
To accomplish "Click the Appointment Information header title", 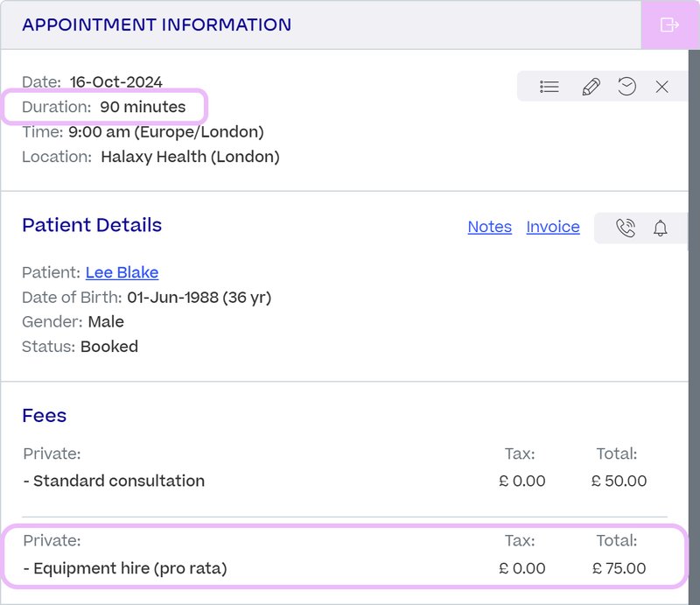I will pyautogui.click(x=157, y=25).
